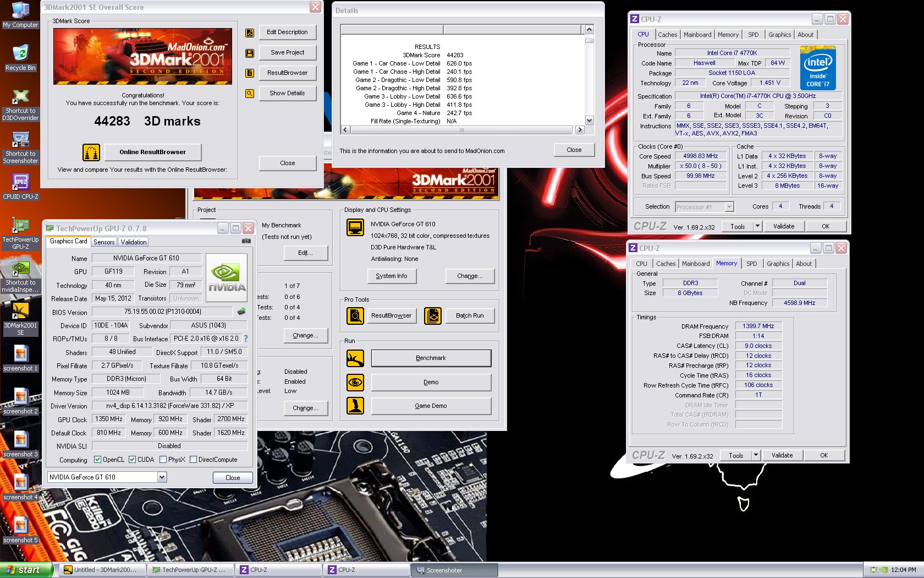Click the System Info button
Image resolution: width=924 pixels, height=578 pixels.
coord(392,276)
